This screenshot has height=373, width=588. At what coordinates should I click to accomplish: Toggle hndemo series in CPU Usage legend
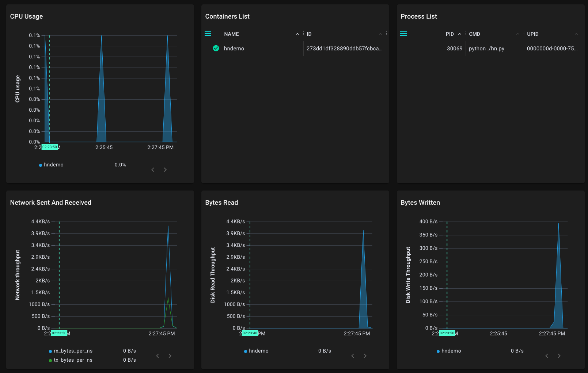click(x=53, y=165)
